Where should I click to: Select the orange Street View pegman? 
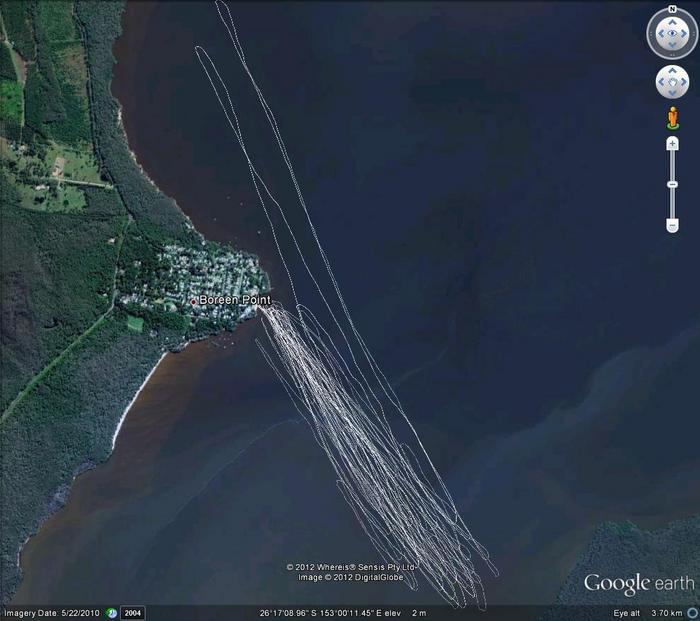click(672, 118)
